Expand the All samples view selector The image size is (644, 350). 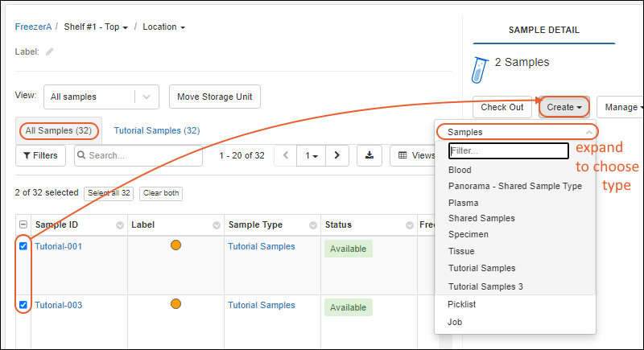[146, 97]
